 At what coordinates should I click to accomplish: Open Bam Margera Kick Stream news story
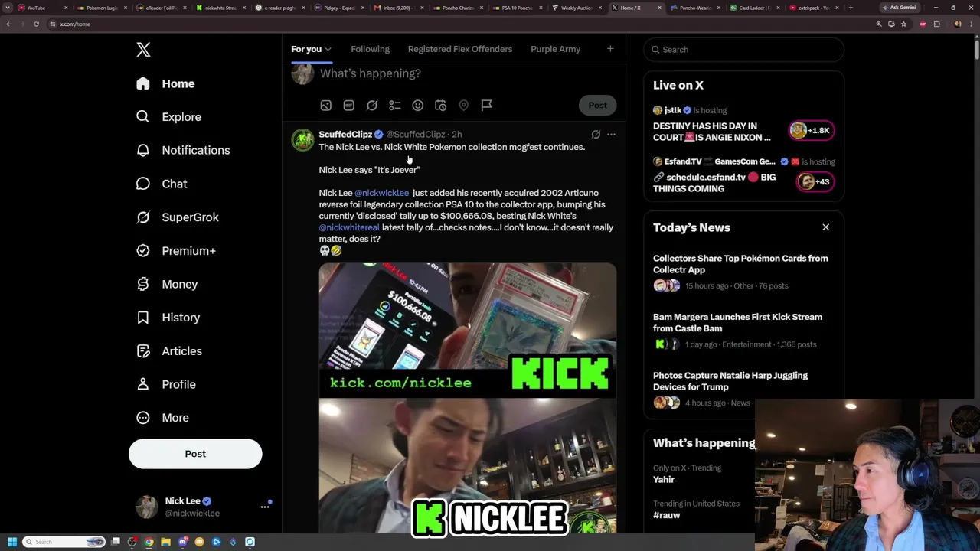click(744, 331)
